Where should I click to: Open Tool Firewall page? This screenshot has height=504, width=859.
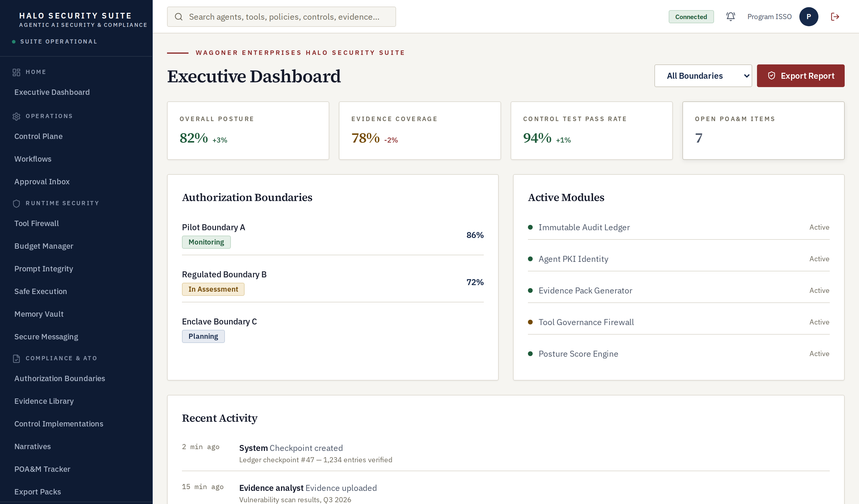[x=36, y=223]
